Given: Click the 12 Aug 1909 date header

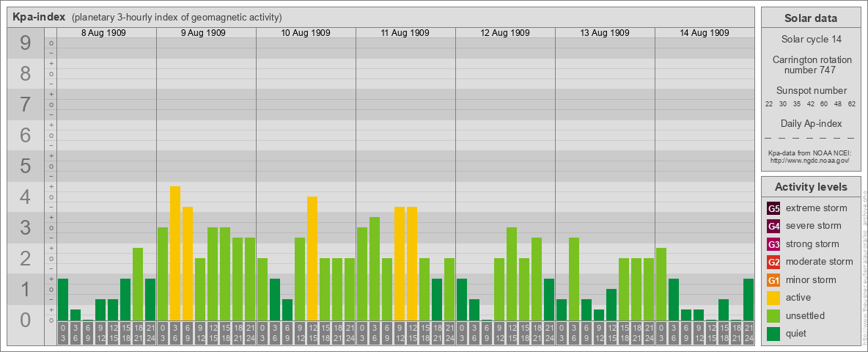Looking at the screenshot, I should click(505, 33).
